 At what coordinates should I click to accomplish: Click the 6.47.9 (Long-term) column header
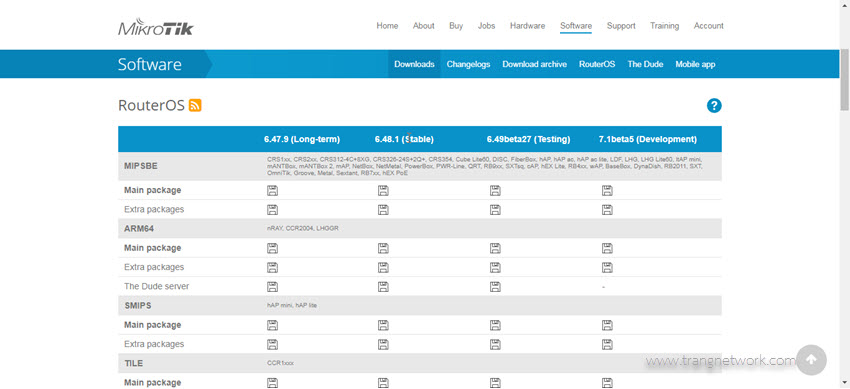(302, 139)
